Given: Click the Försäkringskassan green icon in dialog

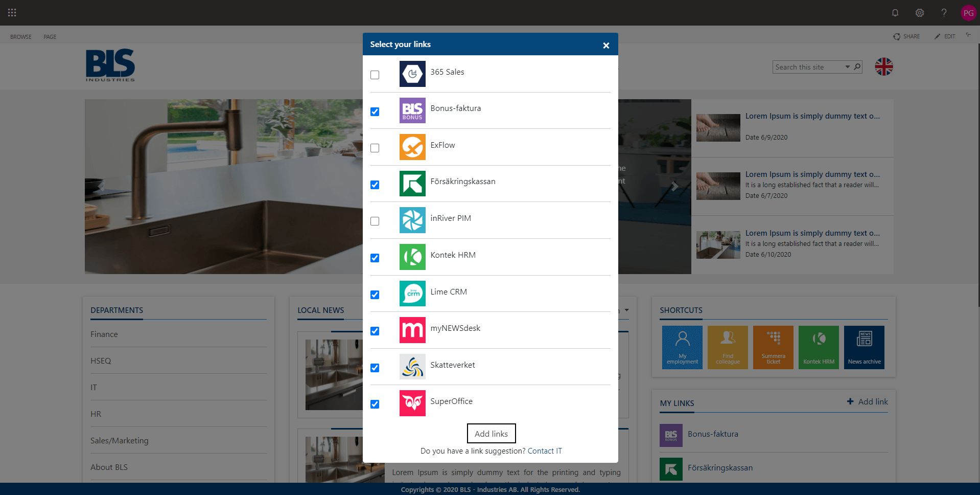Looking at the screenshot, I should point(412,184).
